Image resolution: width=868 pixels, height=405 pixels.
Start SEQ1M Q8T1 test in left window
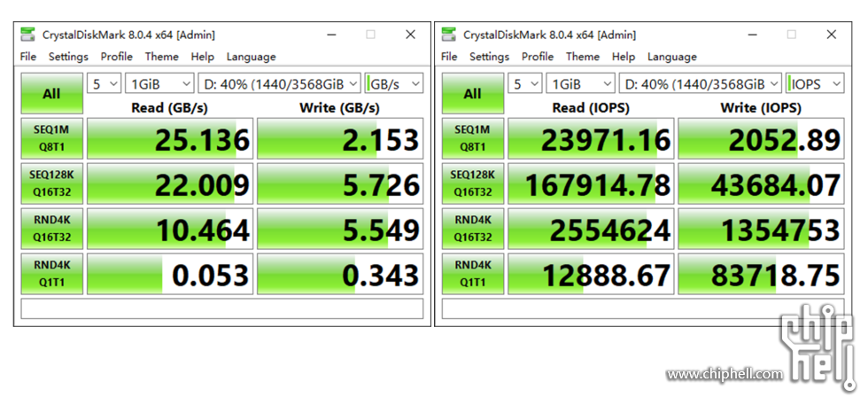52,138
